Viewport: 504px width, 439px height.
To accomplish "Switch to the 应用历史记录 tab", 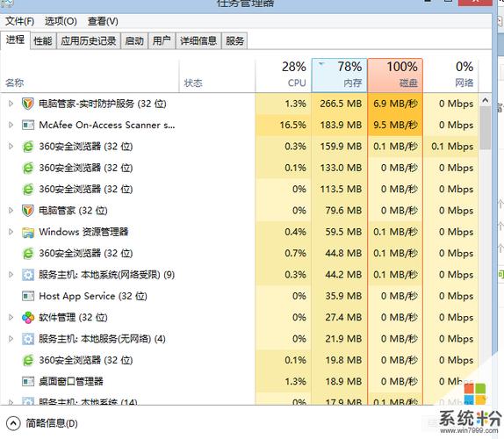I will (89, 40).
